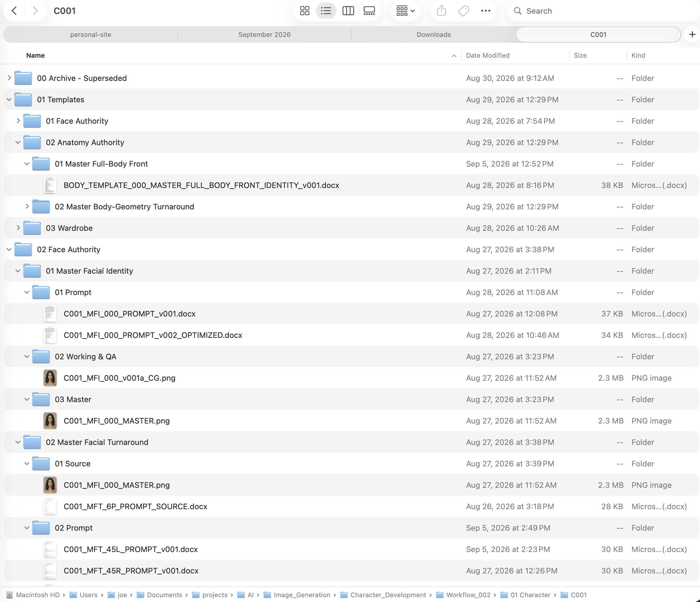Switch to the September 2026 tab
The image size is (700, 602).
pos(264,35)
